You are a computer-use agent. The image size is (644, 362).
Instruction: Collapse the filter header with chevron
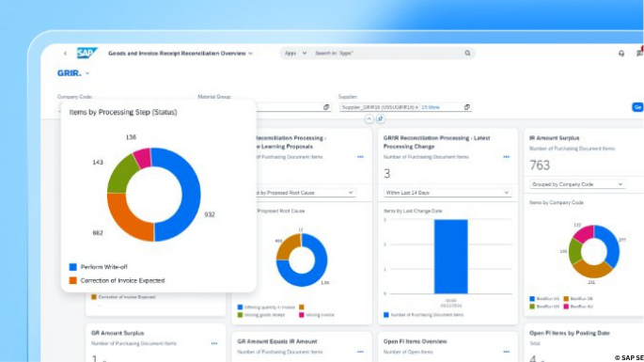[369, 118]
